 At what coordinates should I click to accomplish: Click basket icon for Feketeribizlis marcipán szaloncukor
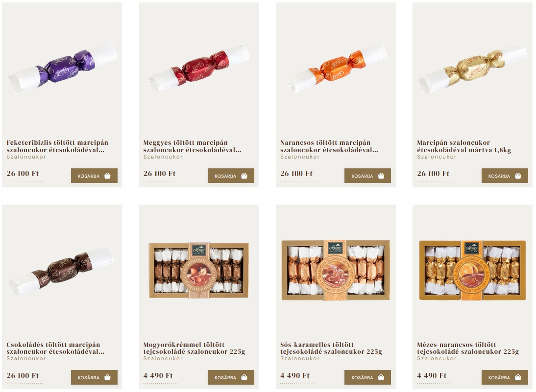point(107,176)
